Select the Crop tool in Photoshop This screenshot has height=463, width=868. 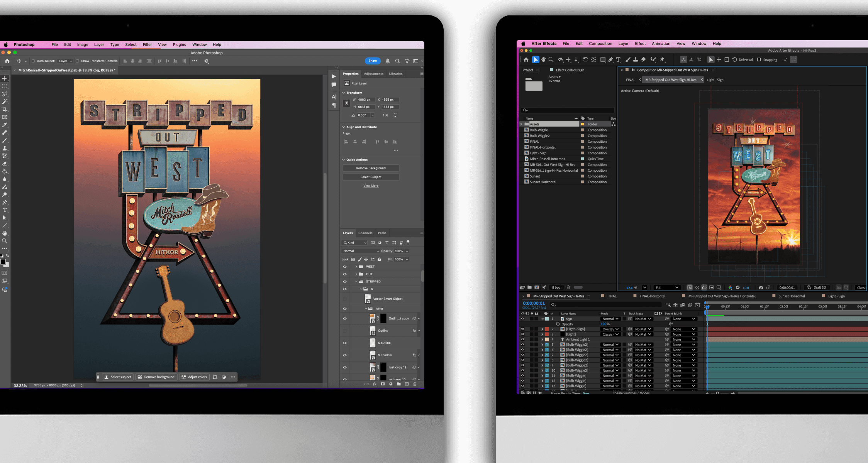click(5, 110)
